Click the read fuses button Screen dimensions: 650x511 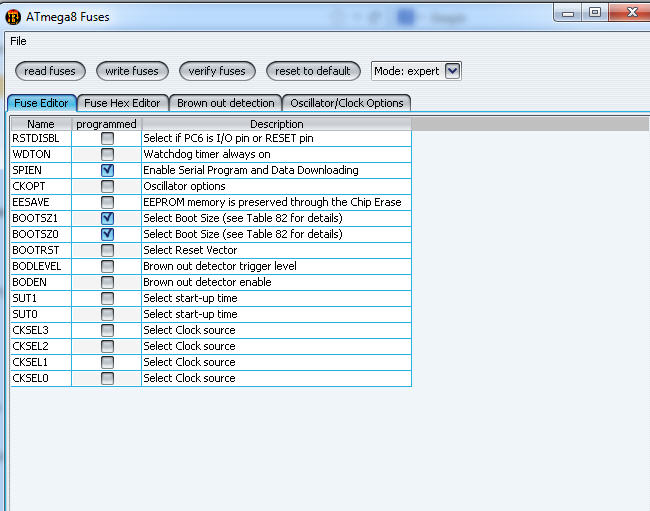point(50,71)
